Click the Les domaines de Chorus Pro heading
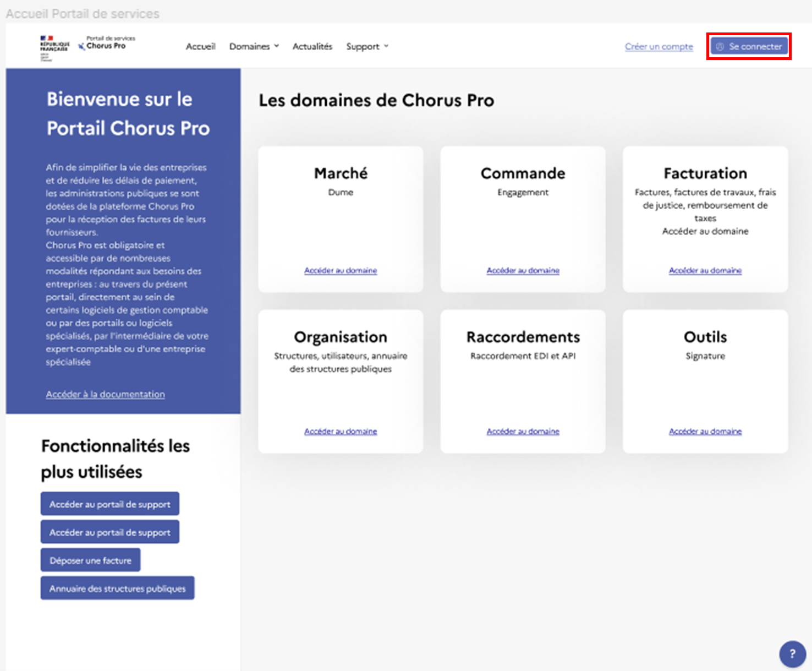This screenshot has width=812, height=671. [x=377, y=100]
